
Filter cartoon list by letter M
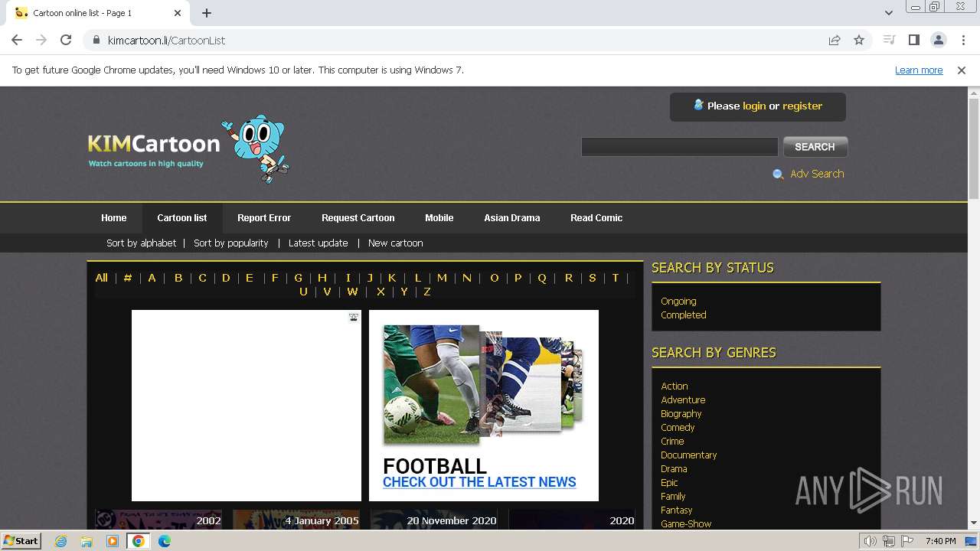[x=442, y=278]
